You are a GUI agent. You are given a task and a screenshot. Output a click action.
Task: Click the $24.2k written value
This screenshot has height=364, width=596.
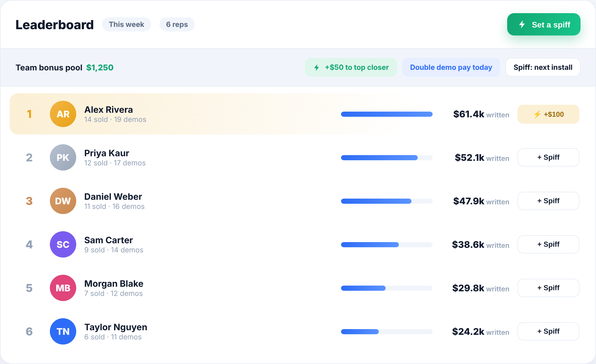(x=481, y=332)
